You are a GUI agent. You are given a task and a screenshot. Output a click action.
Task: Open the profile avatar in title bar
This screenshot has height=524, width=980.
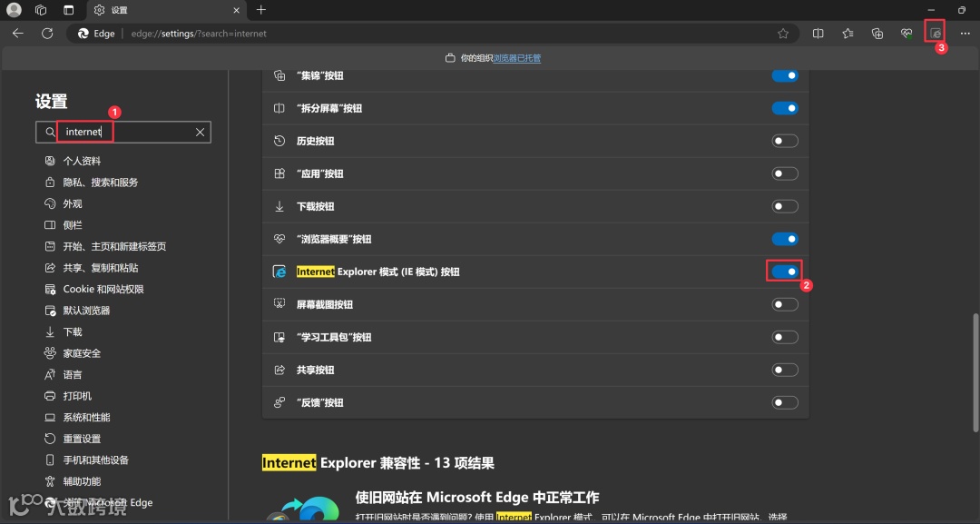coord(14,10)
